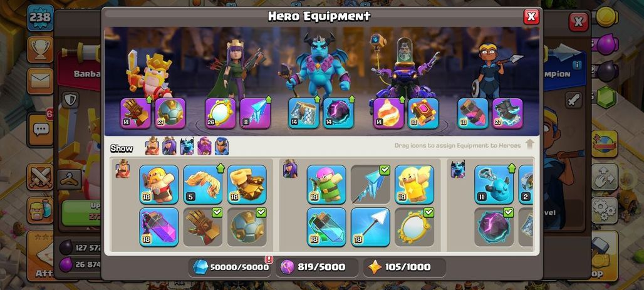
Task: Select the Archer Puppet equipment
Action: [x=326, y=184]
